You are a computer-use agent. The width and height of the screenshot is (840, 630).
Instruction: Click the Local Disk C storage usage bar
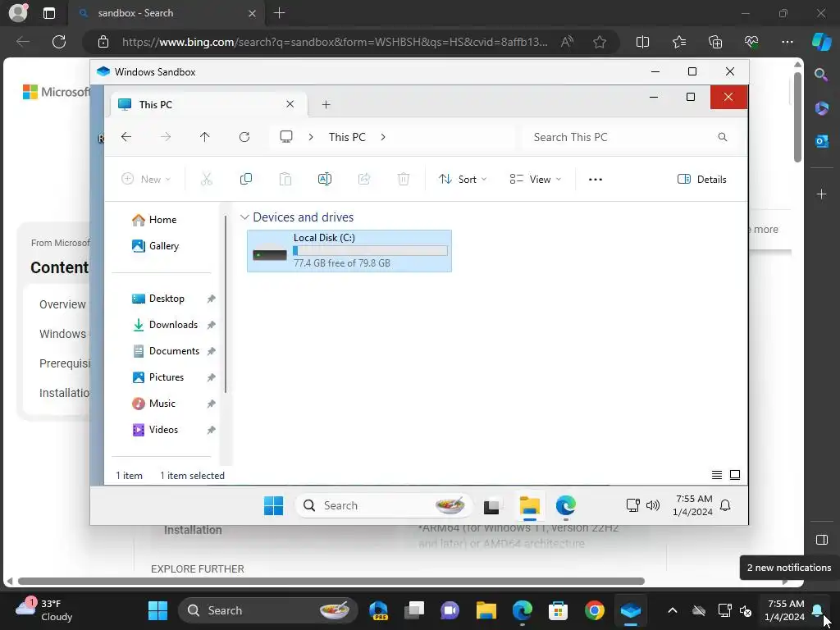pyautogui.click(x=370, y=250)
